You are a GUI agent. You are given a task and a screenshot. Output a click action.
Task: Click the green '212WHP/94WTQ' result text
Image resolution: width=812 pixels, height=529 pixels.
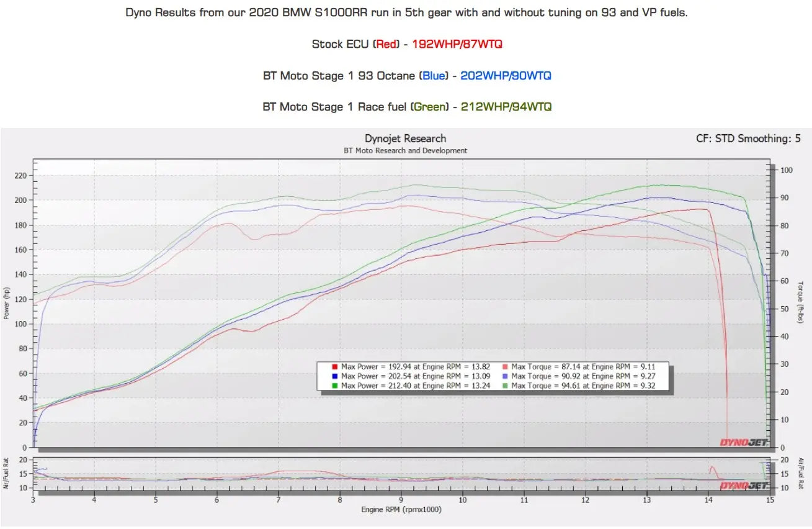[x=506, y=107]
